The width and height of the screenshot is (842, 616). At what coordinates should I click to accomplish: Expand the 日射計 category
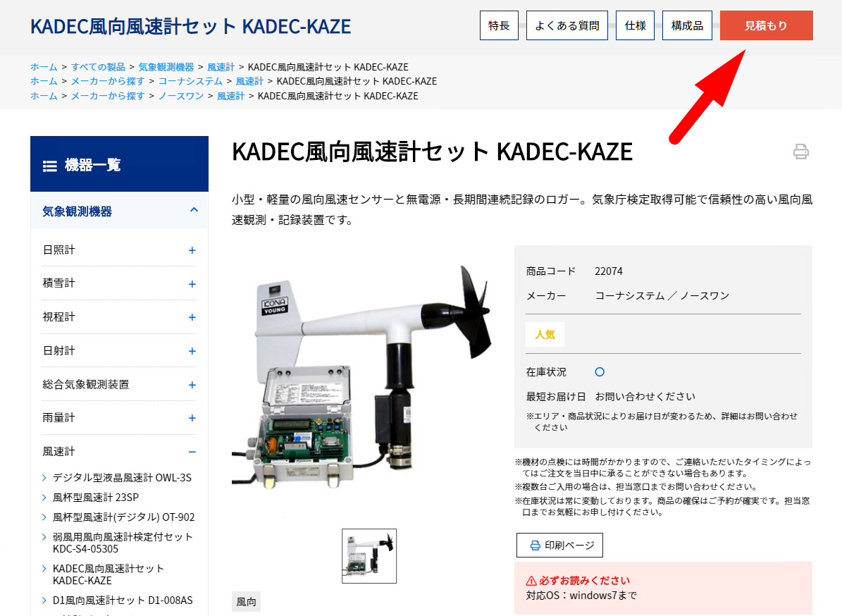[x=191, y=350]
